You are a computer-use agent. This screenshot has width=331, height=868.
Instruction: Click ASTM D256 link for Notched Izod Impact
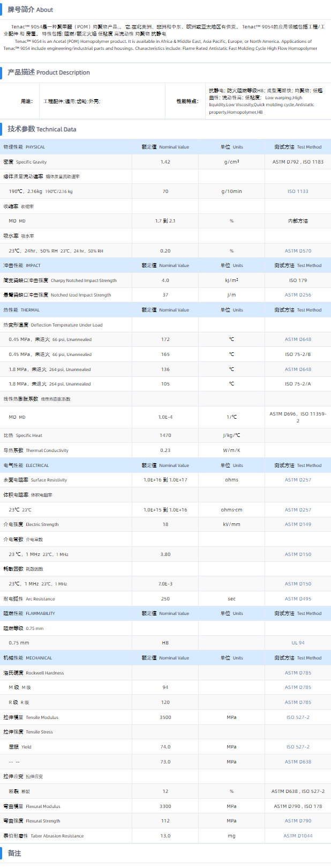point(298,295)
